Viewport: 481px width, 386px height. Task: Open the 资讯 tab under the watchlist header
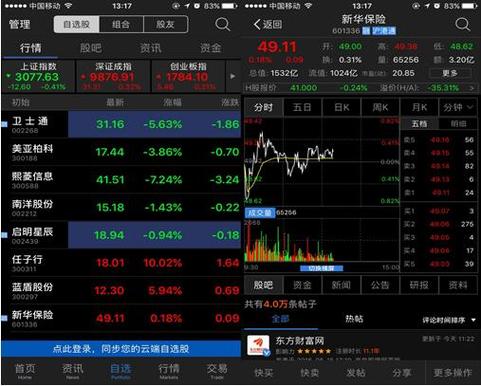coord(151,48)
